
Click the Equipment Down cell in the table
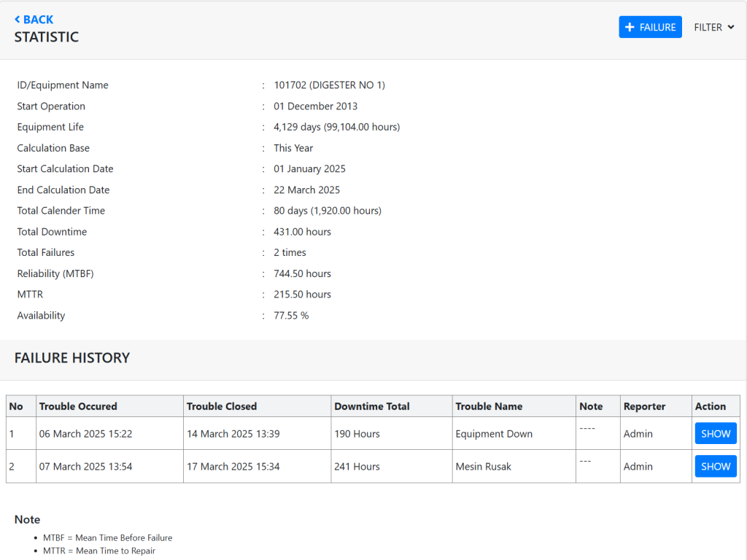pos(494,434)
